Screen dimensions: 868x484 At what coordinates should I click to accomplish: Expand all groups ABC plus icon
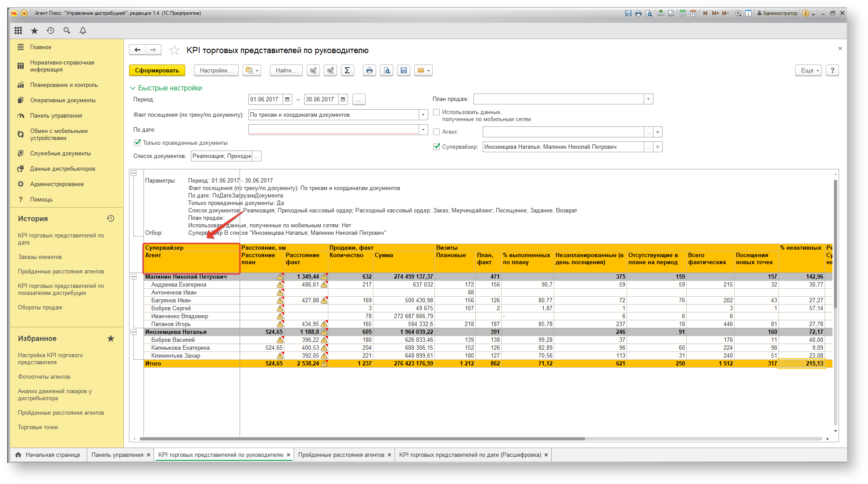click(330, 70)
